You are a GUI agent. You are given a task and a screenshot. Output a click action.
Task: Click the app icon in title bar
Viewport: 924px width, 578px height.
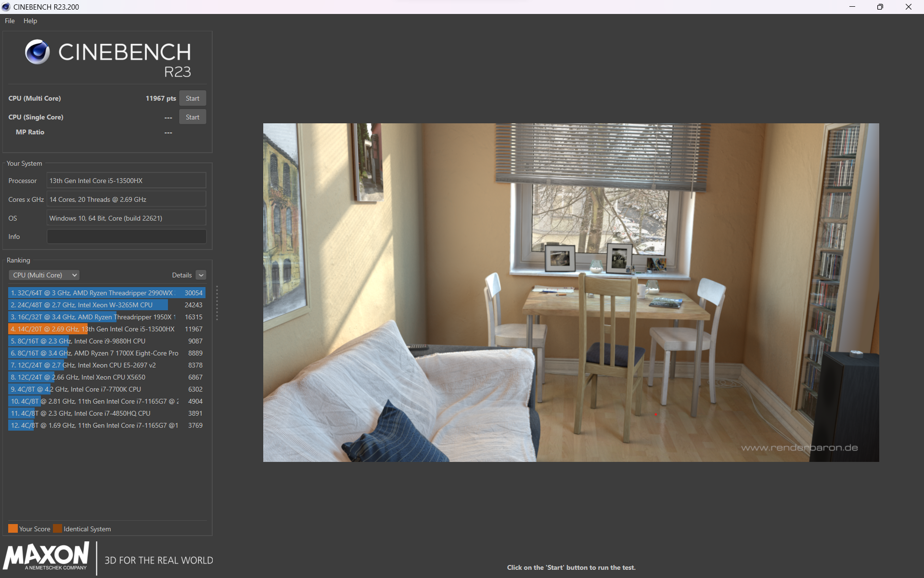pyautogui.click(x=6, y=7)
